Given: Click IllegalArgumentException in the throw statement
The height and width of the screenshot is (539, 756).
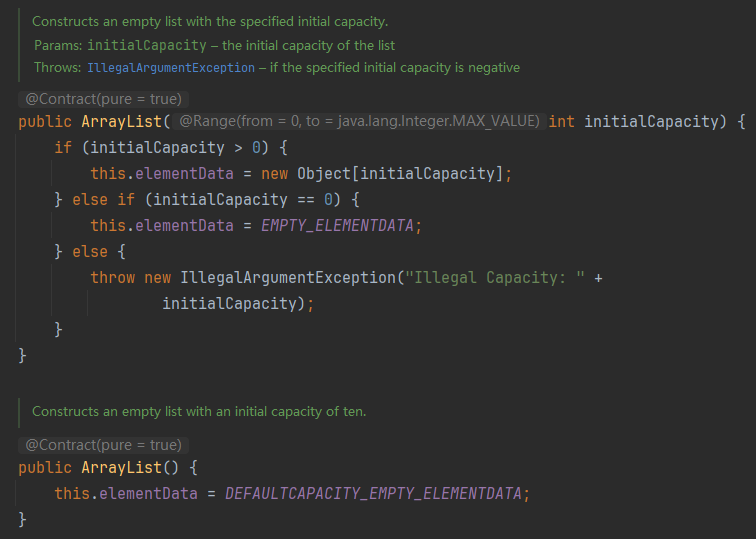Looking at the screenshot, I should 288,278.
